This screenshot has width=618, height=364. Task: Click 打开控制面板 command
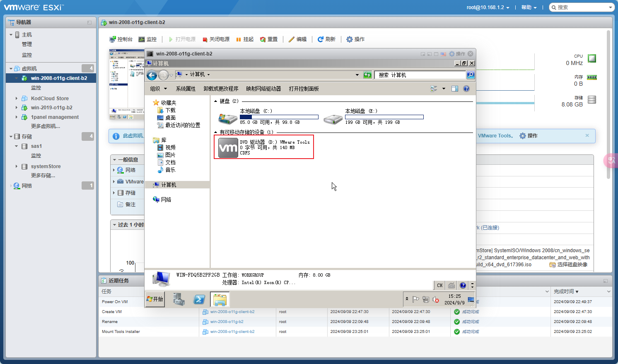(304, 89)
